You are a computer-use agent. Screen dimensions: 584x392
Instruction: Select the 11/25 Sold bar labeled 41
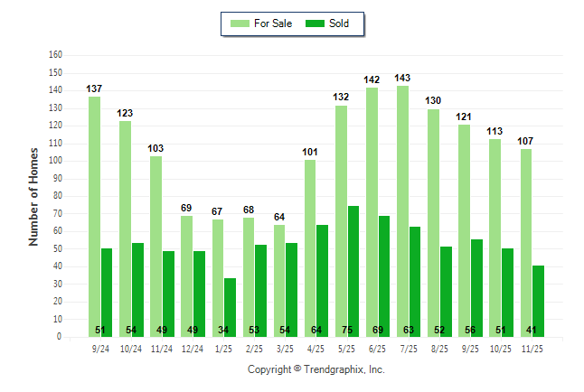(x=539, y=301)
